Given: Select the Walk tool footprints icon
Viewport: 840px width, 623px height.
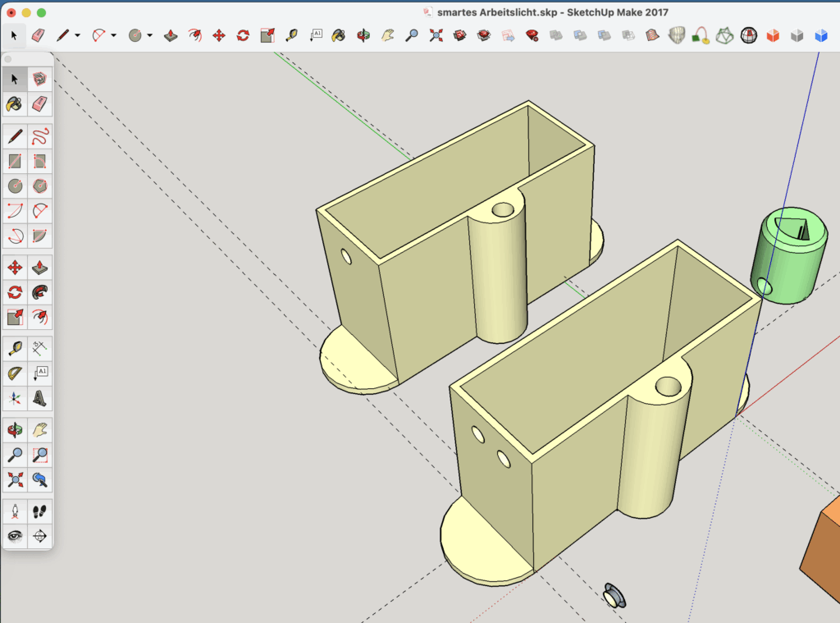Looking at the screenshot, I should [x=39, y=511].
